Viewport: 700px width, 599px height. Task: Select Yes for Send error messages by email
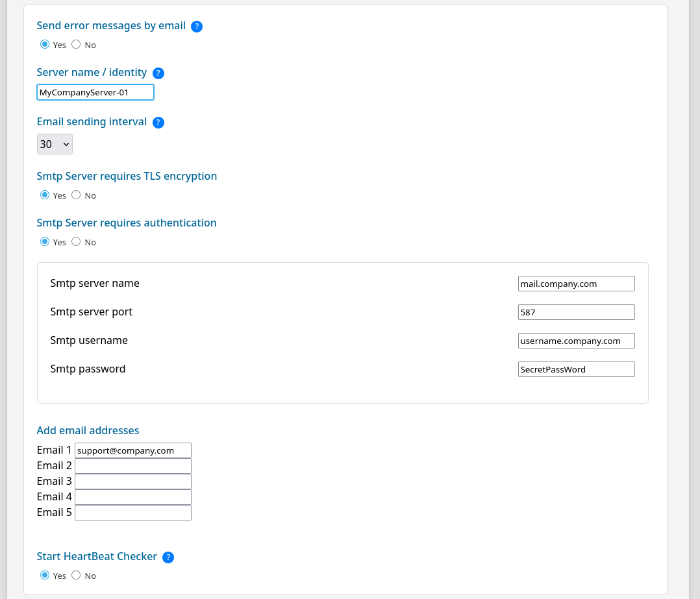pyautogui.click(x=45, y=44)
